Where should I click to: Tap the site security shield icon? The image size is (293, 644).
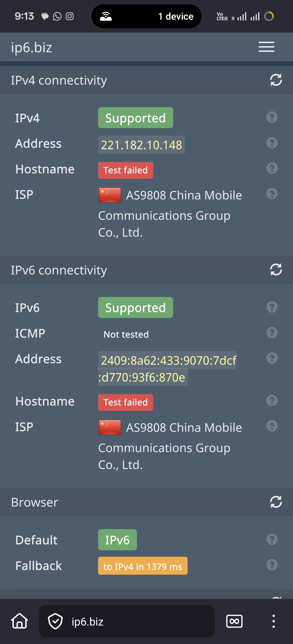[x=55, y=621]
